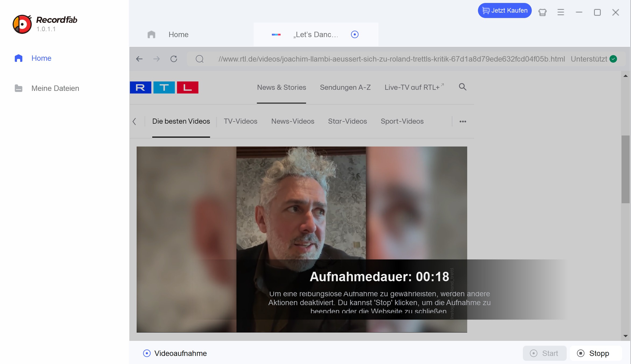Close the RecordFab window
The width and height of the screenshot is (631, 364).
616,12
